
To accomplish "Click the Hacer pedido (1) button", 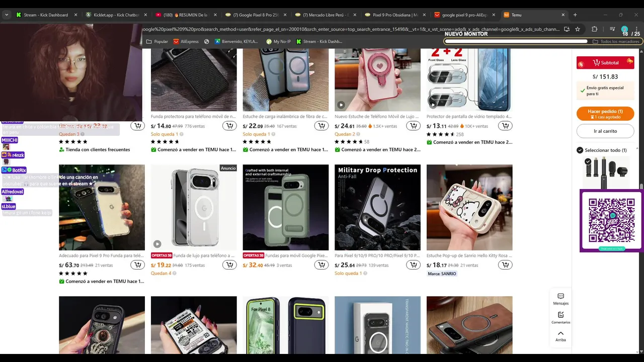I will [605, 114].
